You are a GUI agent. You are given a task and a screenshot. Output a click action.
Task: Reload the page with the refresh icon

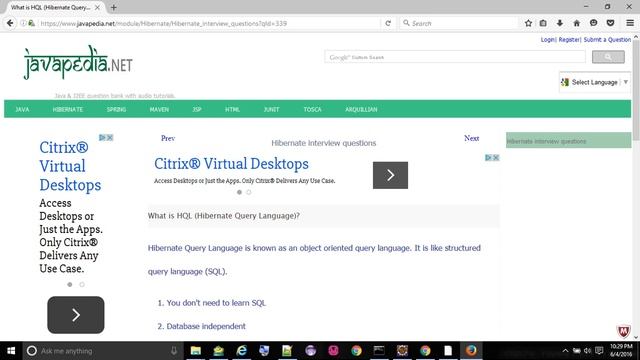[x=388, y=23]
